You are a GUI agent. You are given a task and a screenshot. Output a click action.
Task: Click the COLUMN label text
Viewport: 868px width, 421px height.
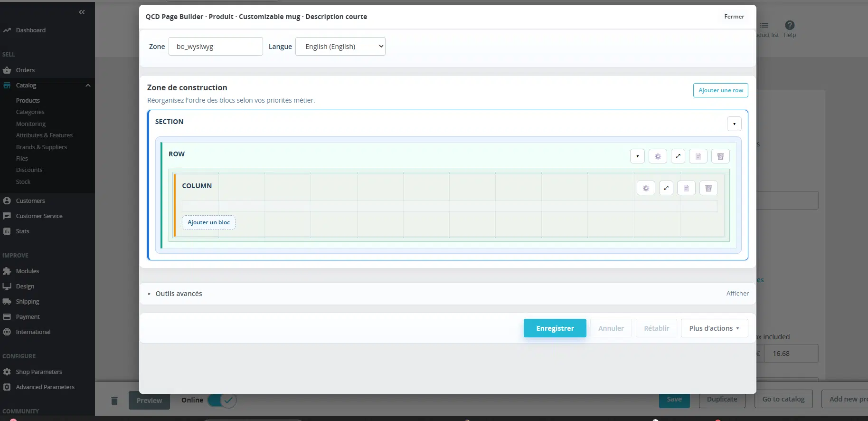tap(197, 186)
